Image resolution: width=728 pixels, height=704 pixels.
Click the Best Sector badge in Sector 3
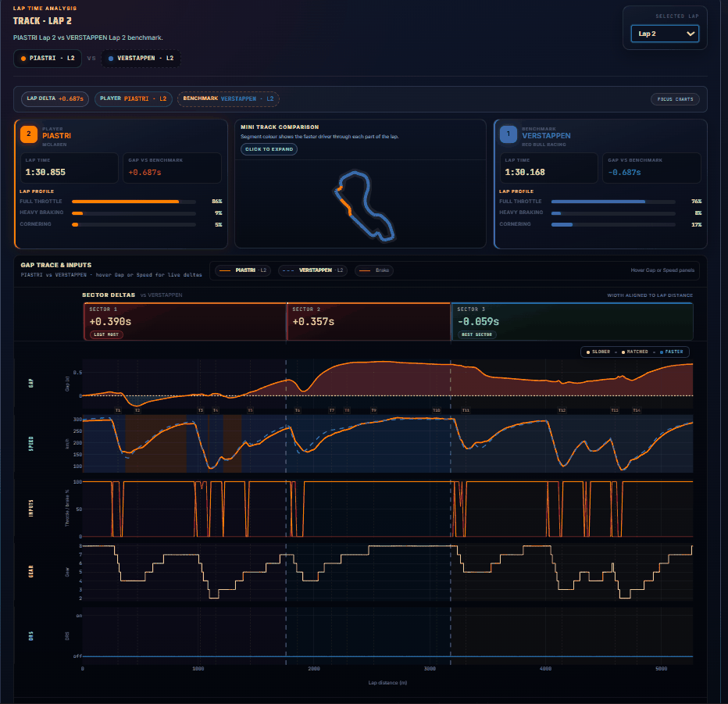[x=476, y=334]
